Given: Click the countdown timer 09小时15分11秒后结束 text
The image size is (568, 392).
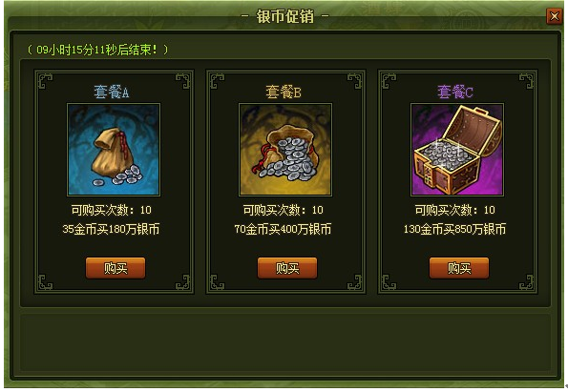Looking at the screenshot, I should (x=97, y=50).
